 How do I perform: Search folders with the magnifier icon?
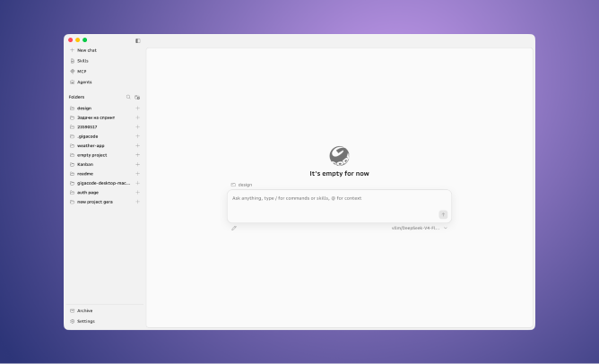coord(128,97)
